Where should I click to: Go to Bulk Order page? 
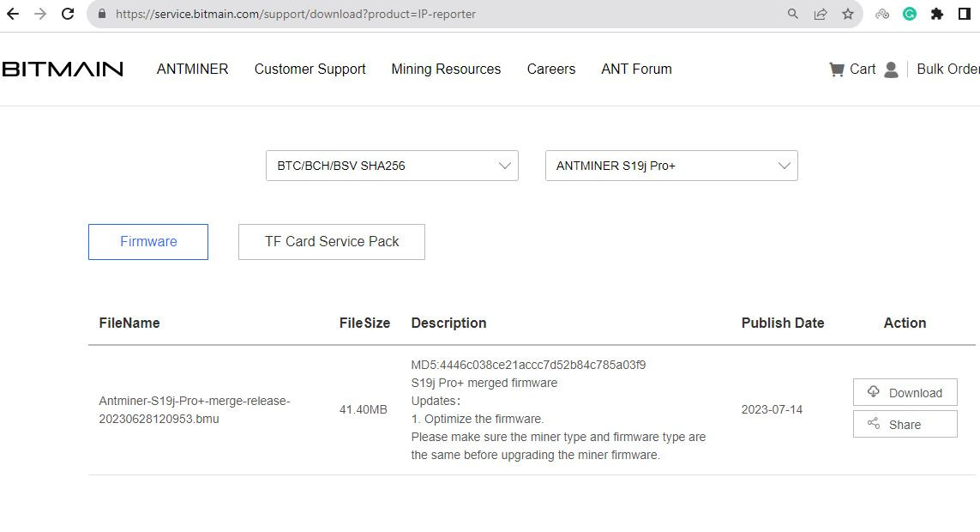[948, 69]
